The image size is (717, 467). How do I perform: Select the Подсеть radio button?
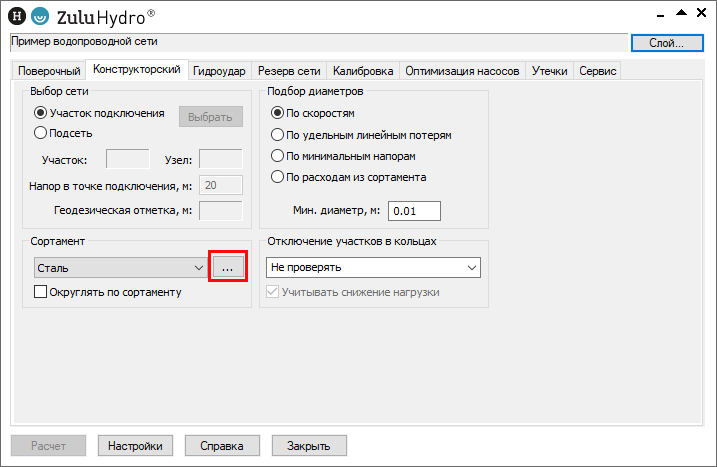pos(41,132)
